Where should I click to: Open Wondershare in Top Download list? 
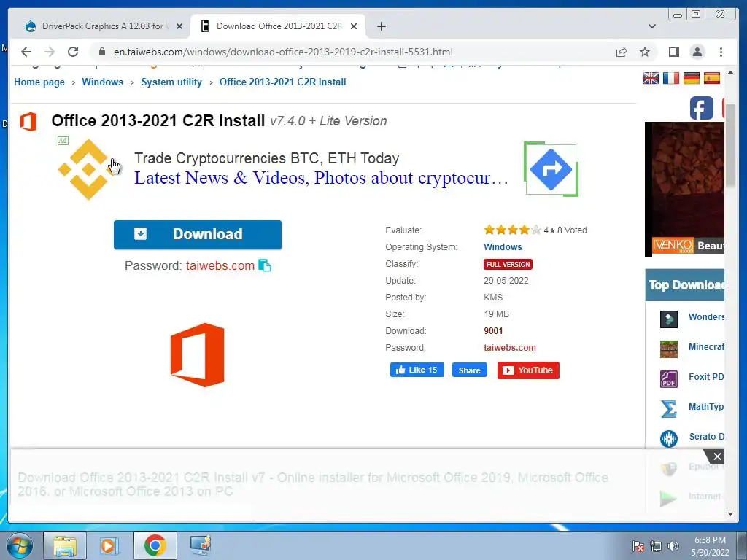(x=706, y=316)
